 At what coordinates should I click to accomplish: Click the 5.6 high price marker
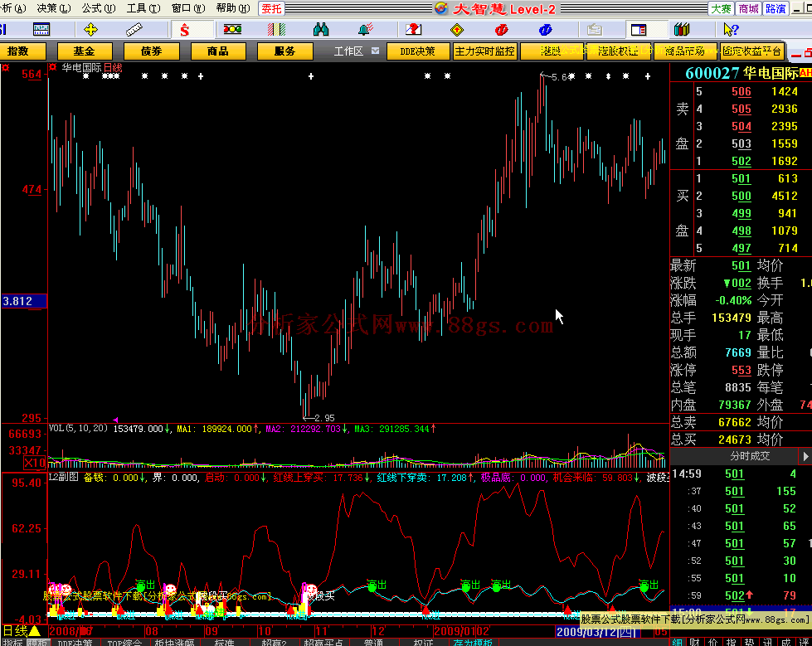pos(556,77)
